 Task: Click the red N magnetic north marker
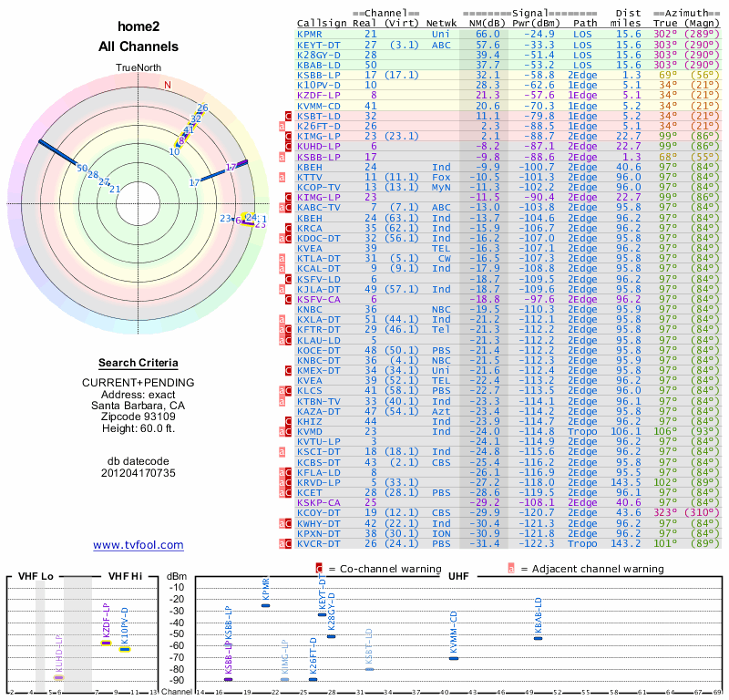click(168, 85)
